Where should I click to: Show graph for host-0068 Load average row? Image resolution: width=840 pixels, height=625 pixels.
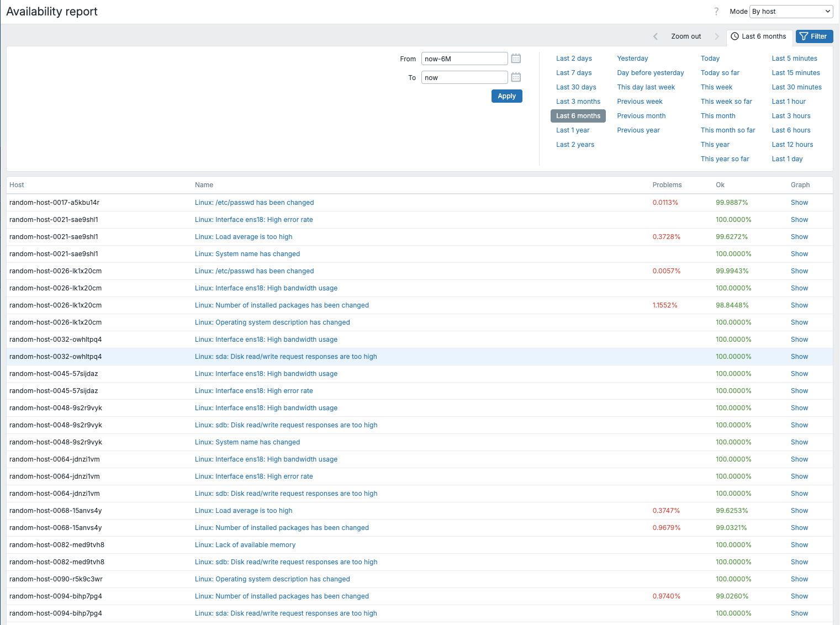799,511
